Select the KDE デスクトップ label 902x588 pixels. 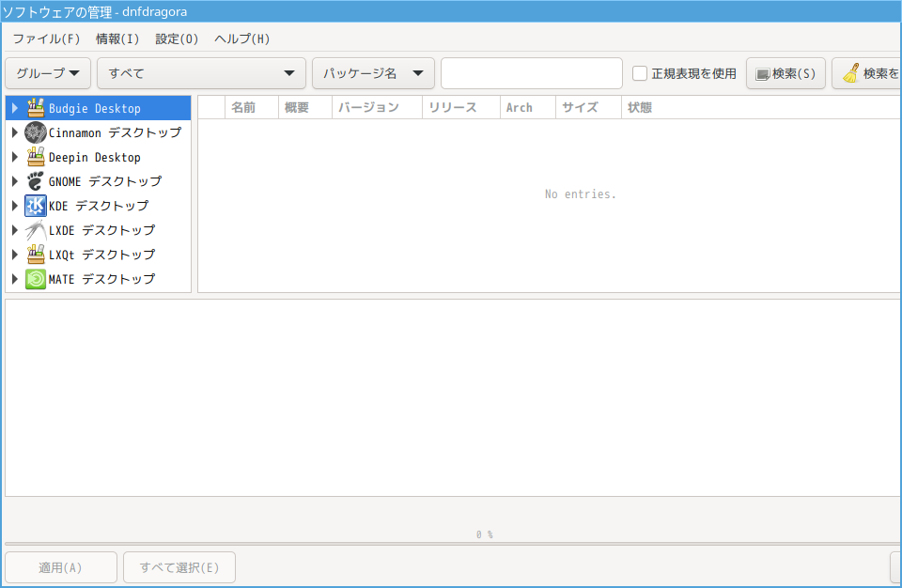coord(99,206)
